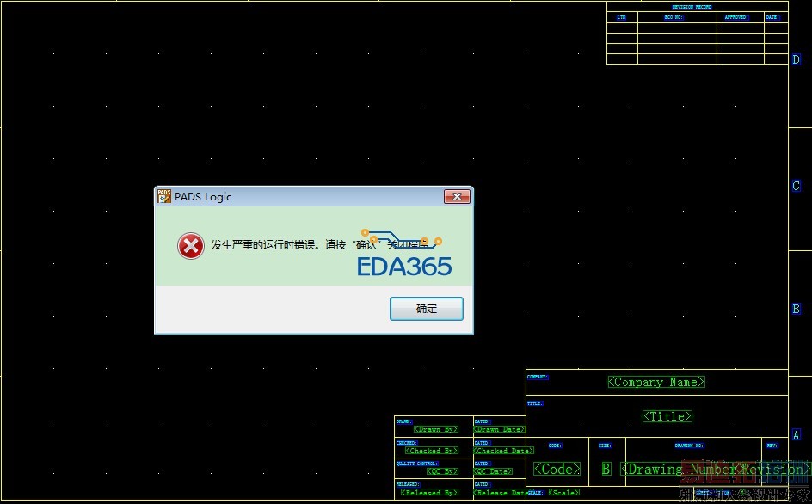The width and height of the screenshot is (812, 504).
Task: Click the DATE: column header in revision table
Action: coord(772,17)
